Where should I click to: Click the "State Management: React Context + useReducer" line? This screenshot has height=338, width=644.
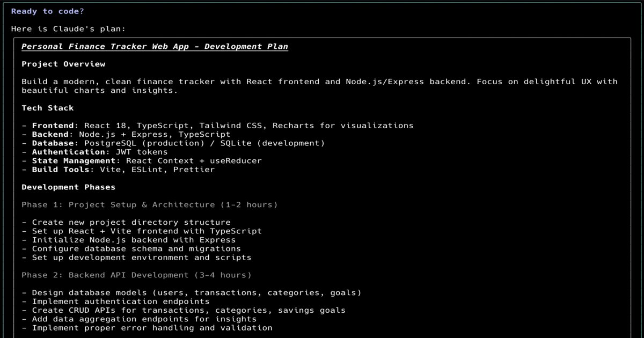coord(142,160)
